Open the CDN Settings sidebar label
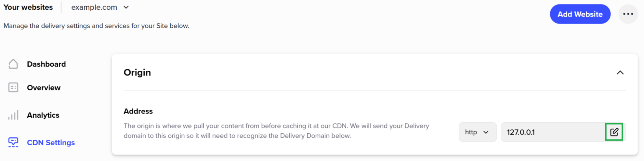 51,143
